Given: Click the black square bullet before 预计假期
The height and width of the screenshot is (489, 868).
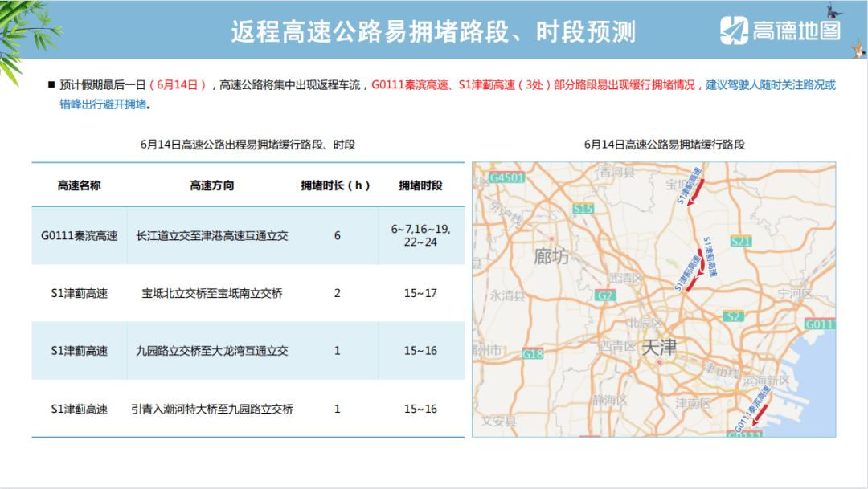Looking at the screenshot, I should pyautogui.click(x=51, y=85).
